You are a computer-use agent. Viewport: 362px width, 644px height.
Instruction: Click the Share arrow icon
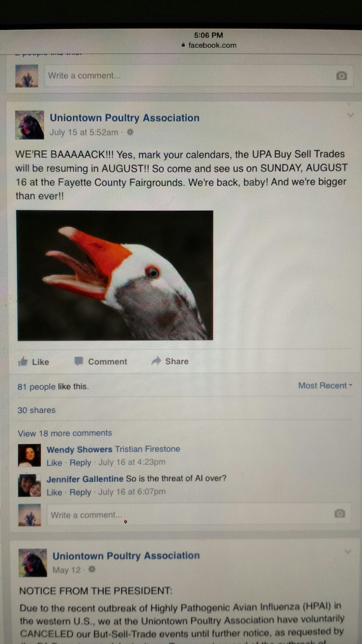click(x=156, y=361)
